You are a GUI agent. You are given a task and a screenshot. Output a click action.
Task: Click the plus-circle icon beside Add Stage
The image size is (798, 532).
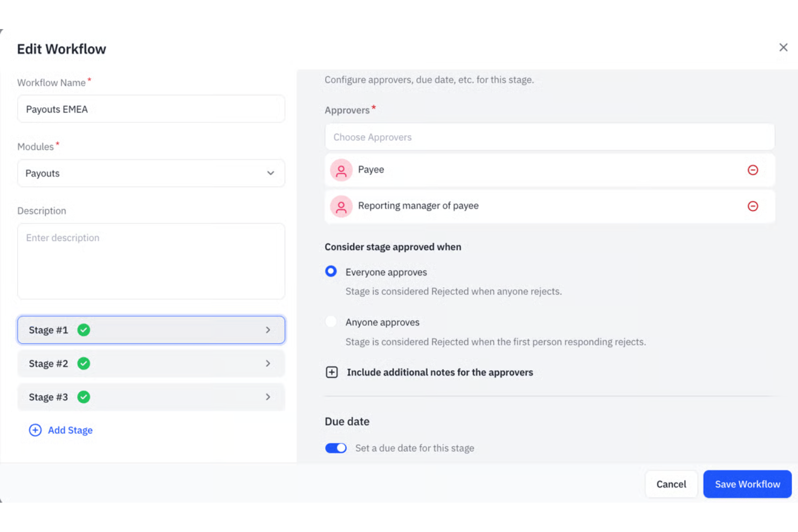pos(35,430)
